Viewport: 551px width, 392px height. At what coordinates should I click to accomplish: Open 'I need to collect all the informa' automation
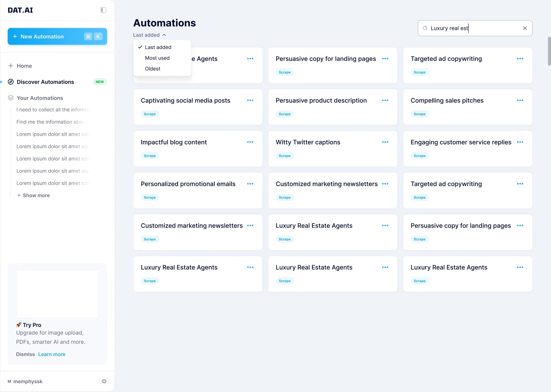point(53,110)
